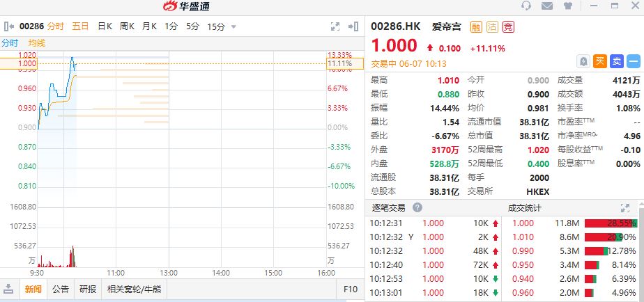Click the 委比 value -6.67%
Screen dimensions: 644x302
pyautogui.click(x=445, y=136)
